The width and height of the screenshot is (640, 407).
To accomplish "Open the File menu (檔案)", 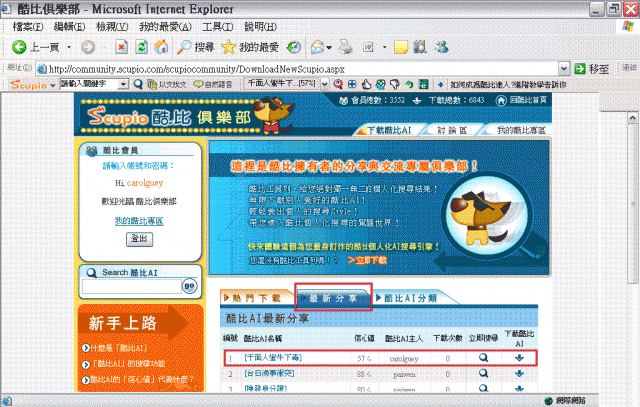I will pos(28,27).
